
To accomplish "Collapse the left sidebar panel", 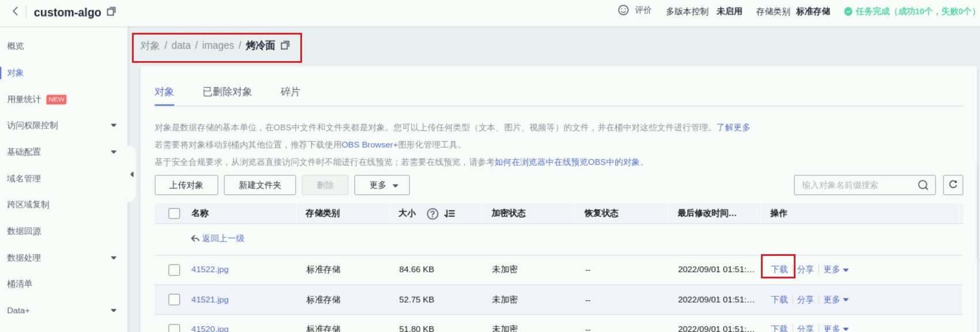I will [x=132, y=174].
